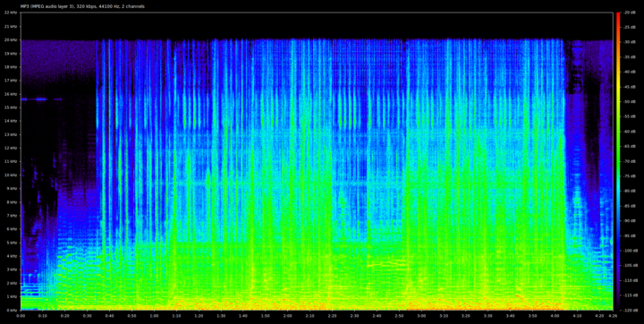Click the -80 dB scale label
644x324 pixels.
point(630,191)
